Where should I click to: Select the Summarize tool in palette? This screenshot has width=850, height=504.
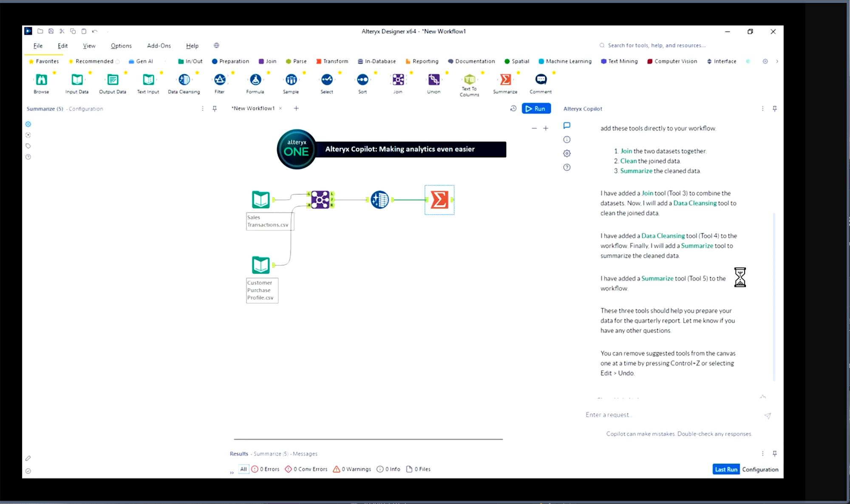click(505, 79)
